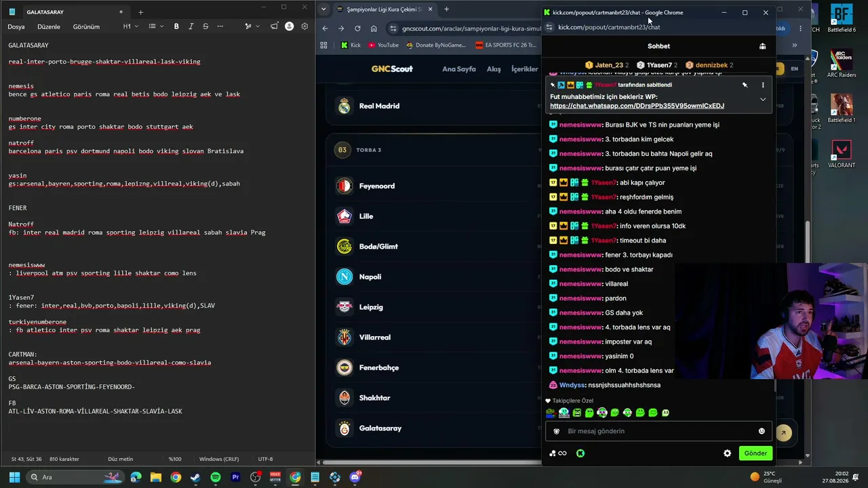Open a new tab in Chrome
Image resolution: width=868 pixels, height=488 pixels.
pos(446,9)
